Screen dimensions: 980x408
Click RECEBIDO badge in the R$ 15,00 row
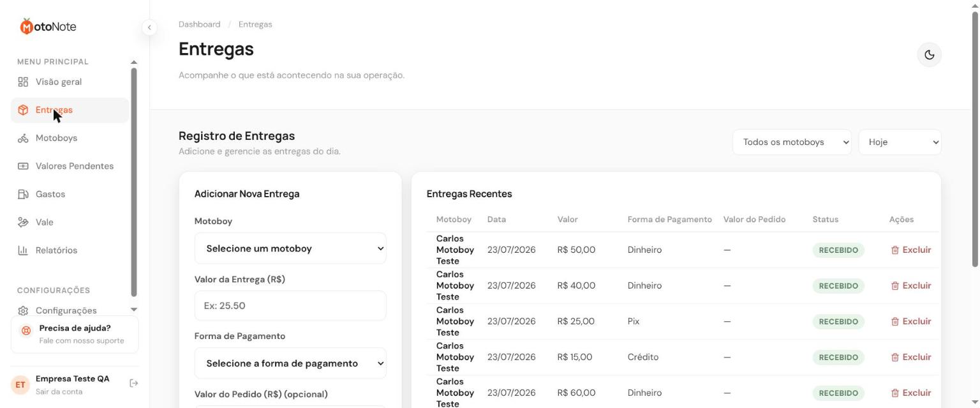coord(838,358)
